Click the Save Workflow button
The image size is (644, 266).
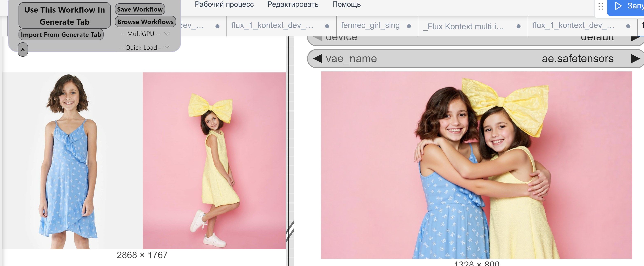[x=140, y=9]
